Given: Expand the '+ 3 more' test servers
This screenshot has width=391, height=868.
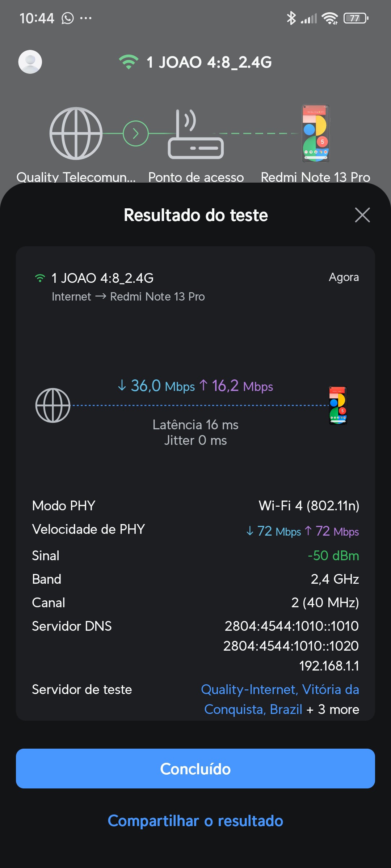Looking at the screenshot, I should [333, 710].
